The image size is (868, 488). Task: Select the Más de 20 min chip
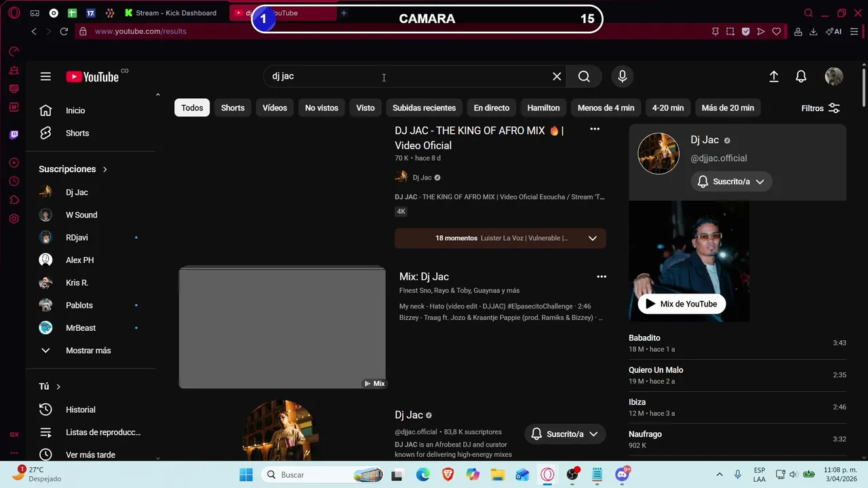click(x=728, y=108)
